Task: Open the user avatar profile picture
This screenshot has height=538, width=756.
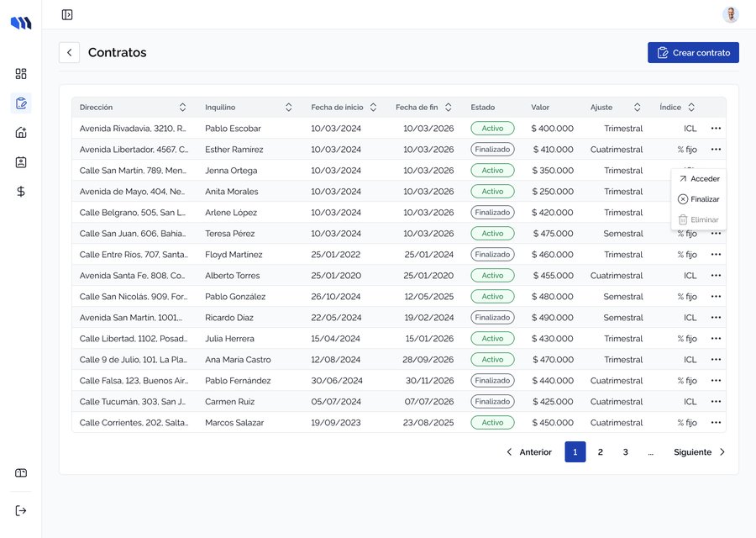Action: [x=731, y=15]
